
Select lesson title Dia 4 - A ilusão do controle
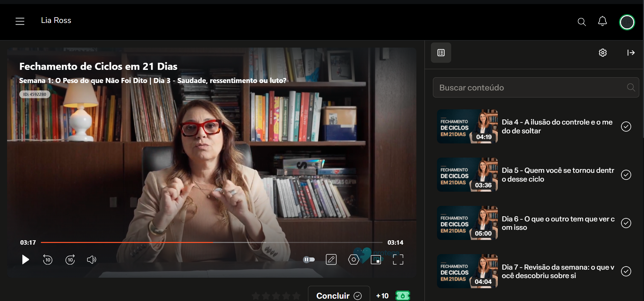[557, 127]
